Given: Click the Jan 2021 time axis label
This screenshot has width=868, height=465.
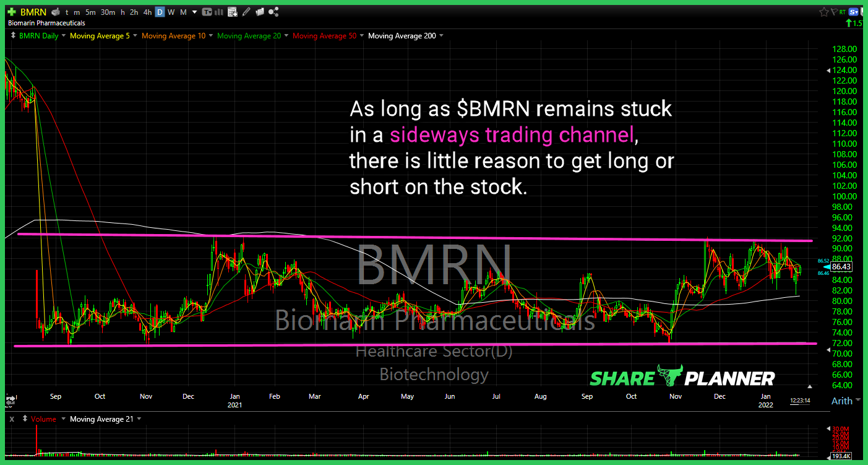Looking at the screenshot, I should coord(234,401).
